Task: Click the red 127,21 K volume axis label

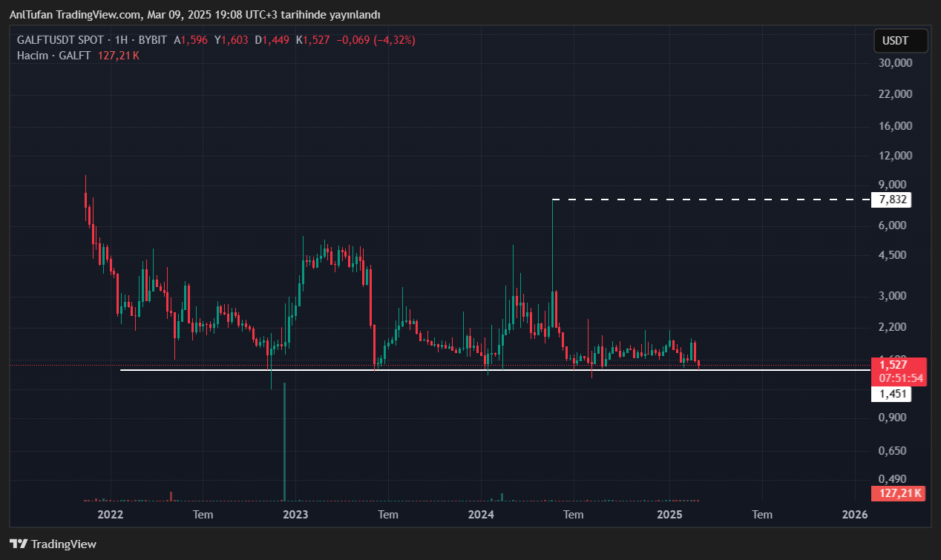Action: tap(899, 493)
